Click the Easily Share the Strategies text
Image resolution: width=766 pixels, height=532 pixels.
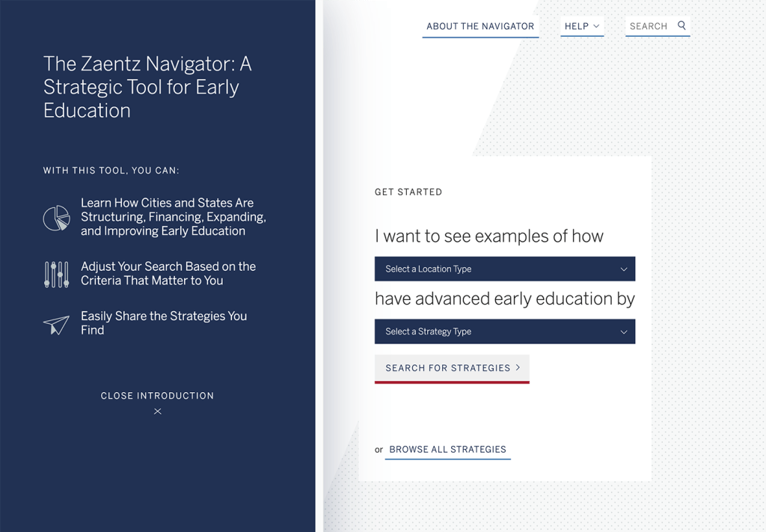(x=164, y=323)
